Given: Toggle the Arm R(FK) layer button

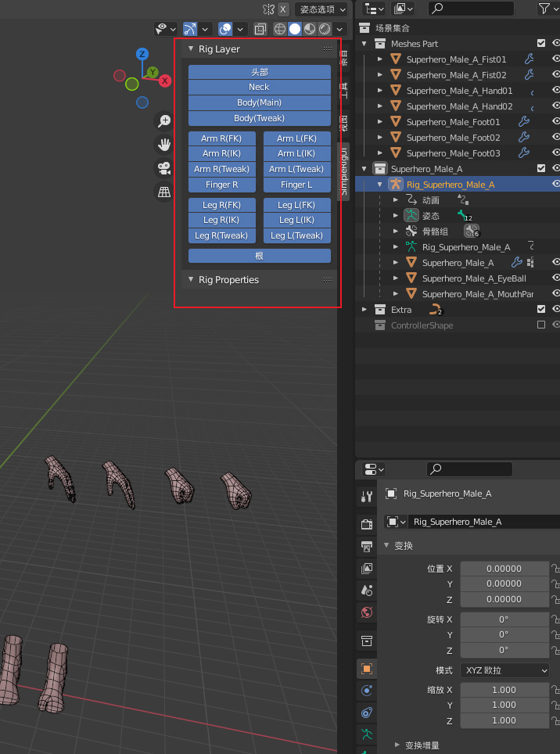Looking at the screenshot, I should [x=221, y=138].
